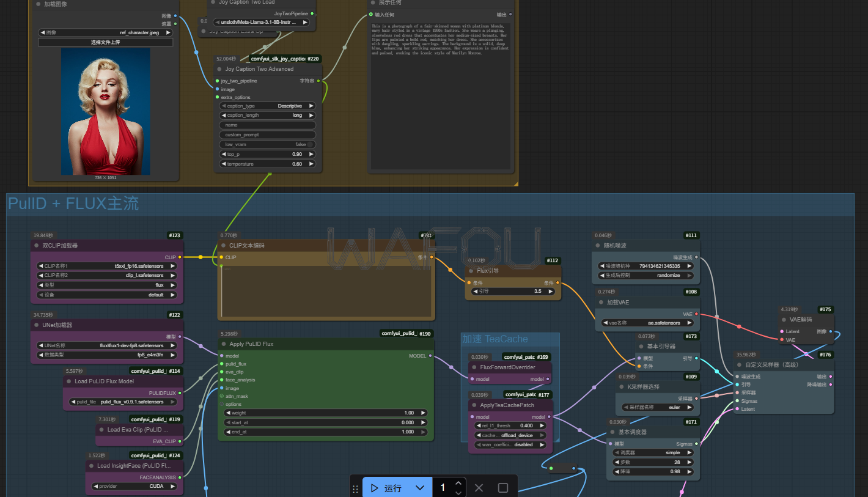The width and height of the screenshot is (868, 497).
Task: Click the rel_l1_thresh 0.400 value field
Action: click(x=510, y=425)
